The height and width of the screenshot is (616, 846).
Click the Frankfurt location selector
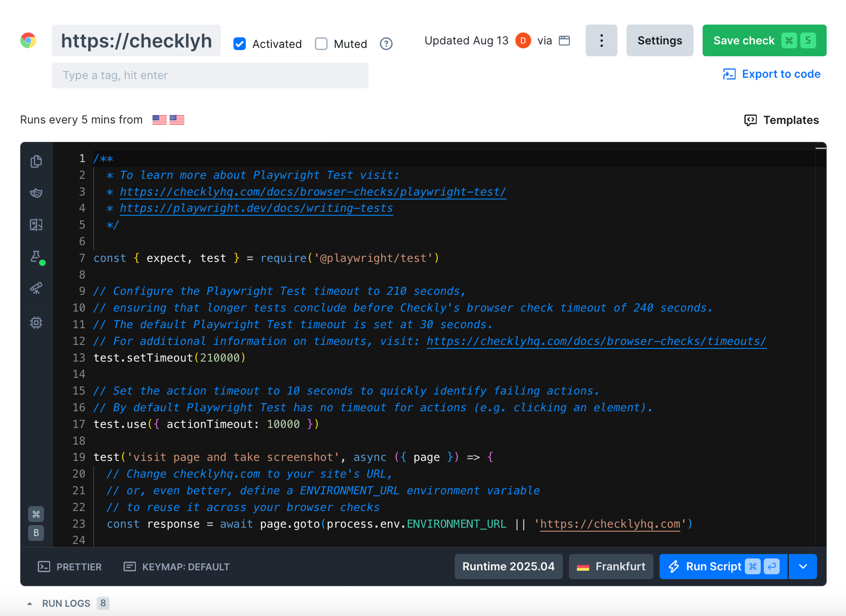(x=611, y=566)
